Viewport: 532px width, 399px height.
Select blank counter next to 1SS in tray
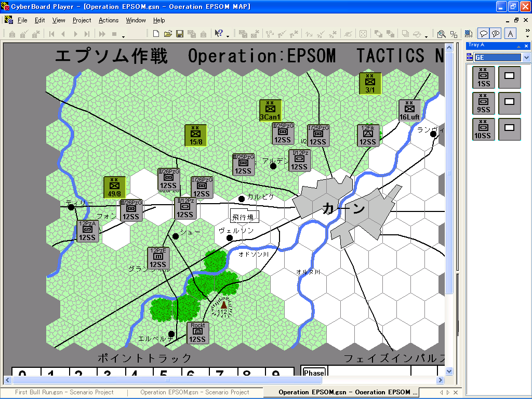510,77
